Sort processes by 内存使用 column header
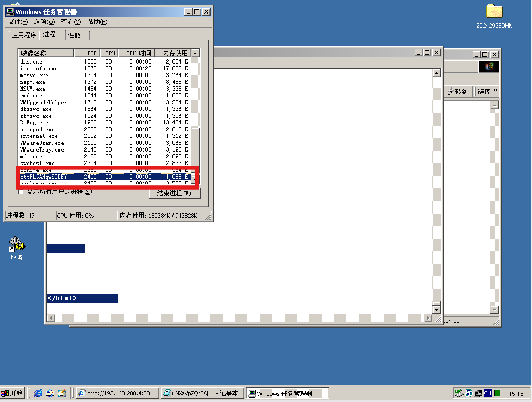532x402 pixels. point(173,53)
